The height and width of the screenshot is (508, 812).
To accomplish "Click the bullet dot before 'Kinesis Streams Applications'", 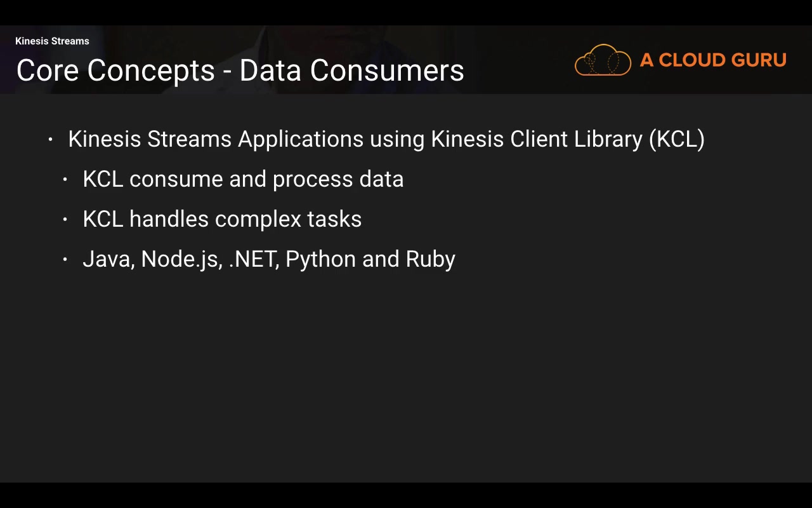I will click(51, 139).
